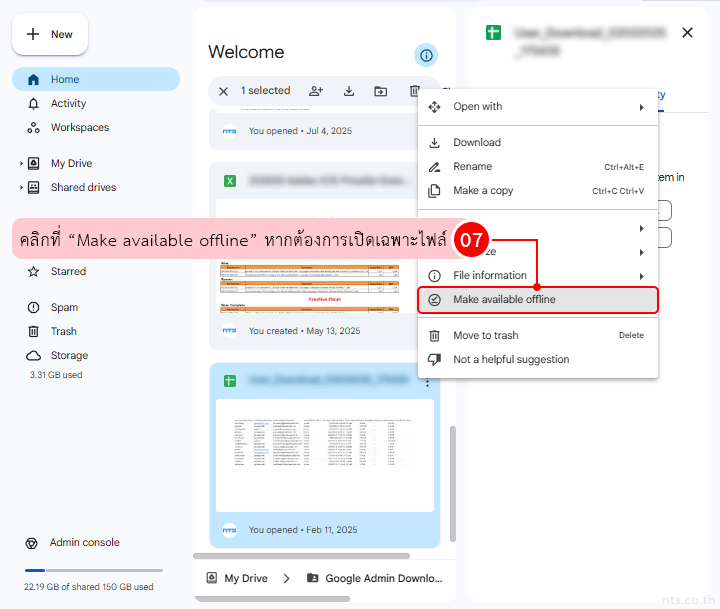Click the share person-add icon
Image resolution: width=720 pixels, height=609 pixels.
(x=316, y=91)
